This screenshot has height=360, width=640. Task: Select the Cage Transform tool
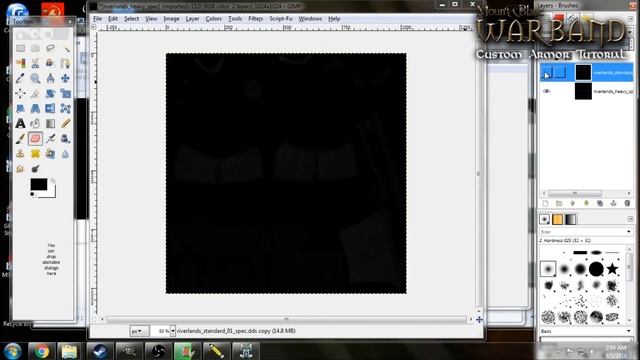pos(65,109)
